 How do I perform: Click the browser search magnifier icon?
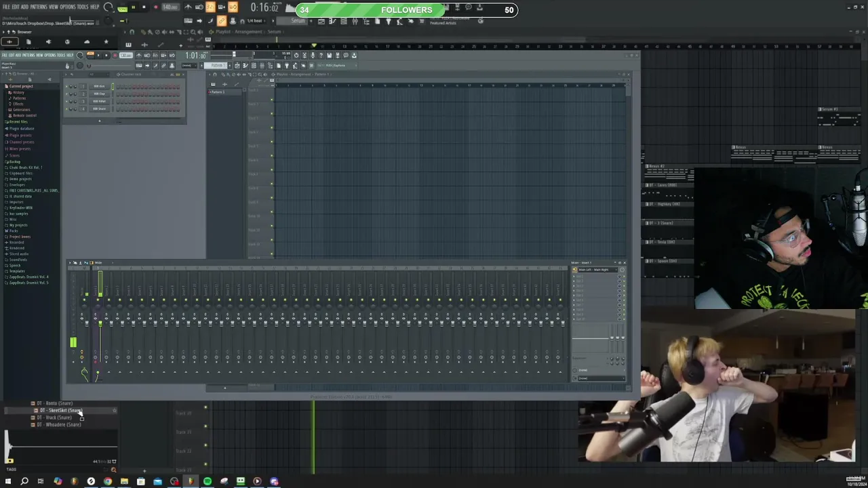click(113, 470)
